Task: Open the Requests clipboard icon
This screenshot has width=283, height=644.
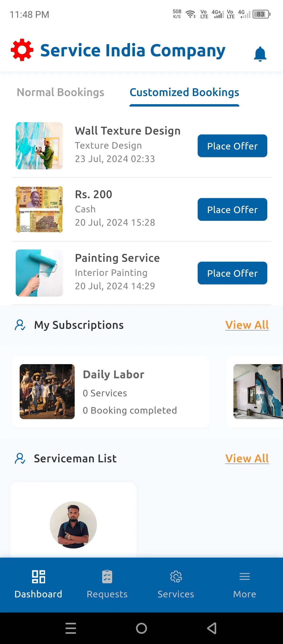Action: [107, 577]
